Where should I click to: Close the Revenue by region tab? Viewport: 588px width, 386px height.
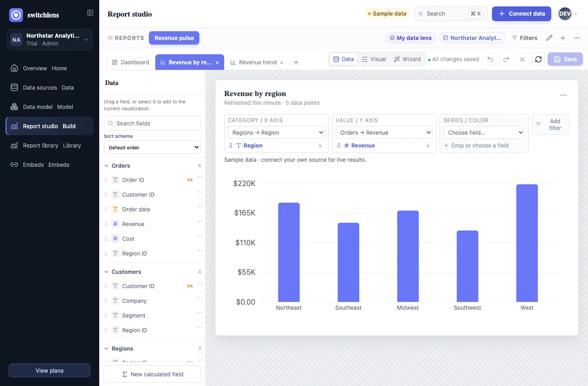pos(217,62)
